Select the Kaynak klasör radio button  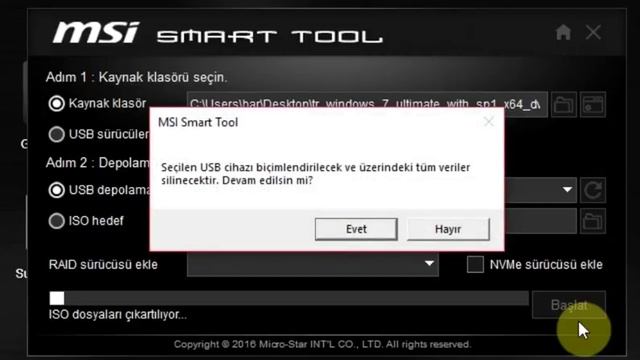56,103
